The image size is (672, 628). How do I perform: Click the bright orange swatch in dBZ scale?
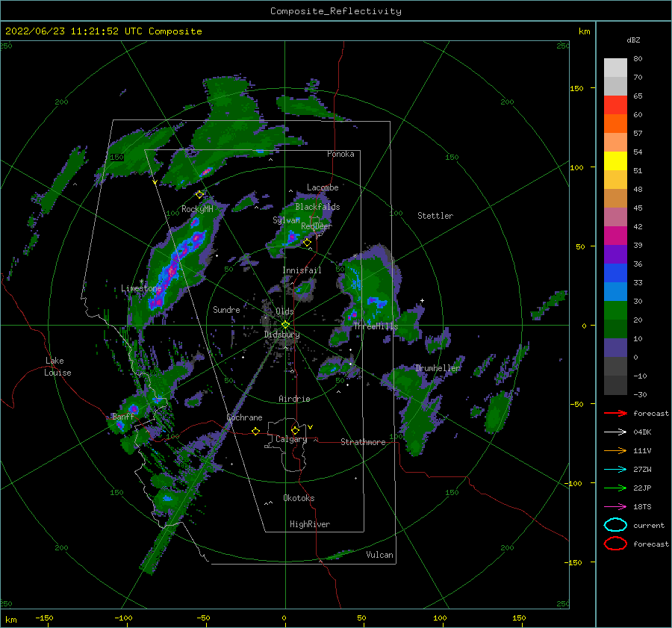pyautogui.click(x=615, y=123)
